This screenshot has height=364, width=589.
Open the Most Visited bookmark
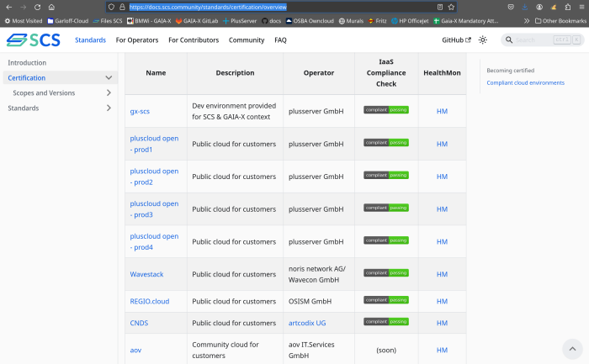coord(24,21)
